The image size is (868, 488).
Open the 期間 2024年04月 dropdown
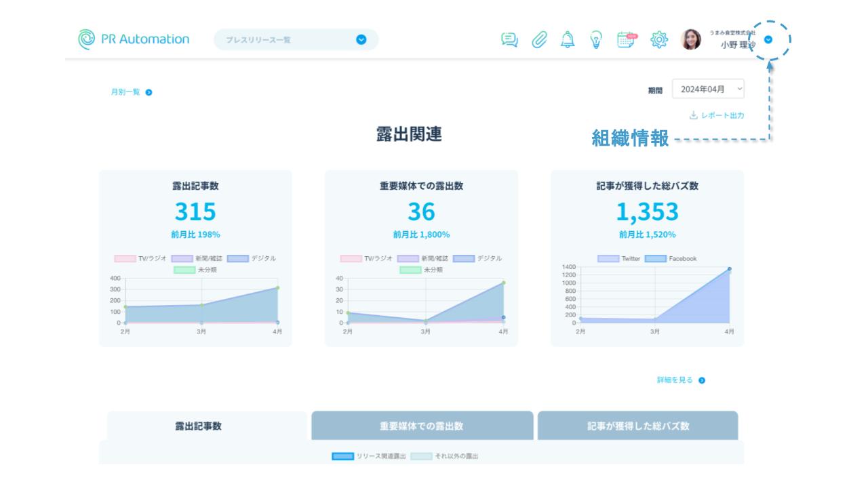click(x=708, y=89)
